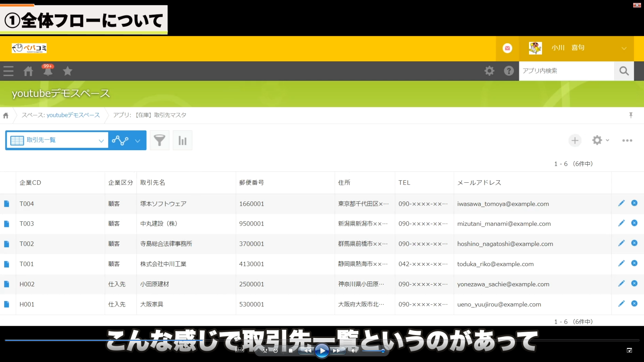
Task: Open the three-dot options menu
Action: 627,140
